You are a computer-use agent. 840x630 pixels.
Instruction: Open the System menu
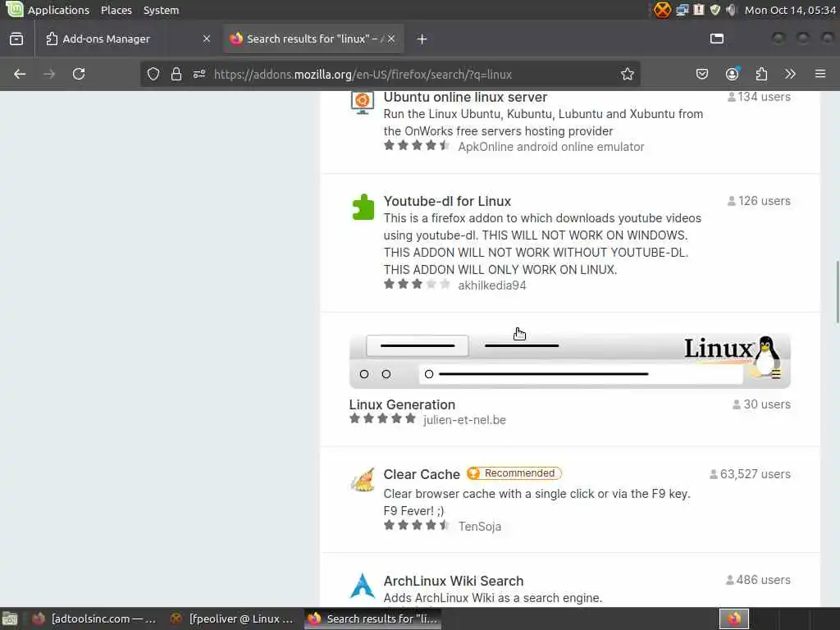tap(161, 10)
